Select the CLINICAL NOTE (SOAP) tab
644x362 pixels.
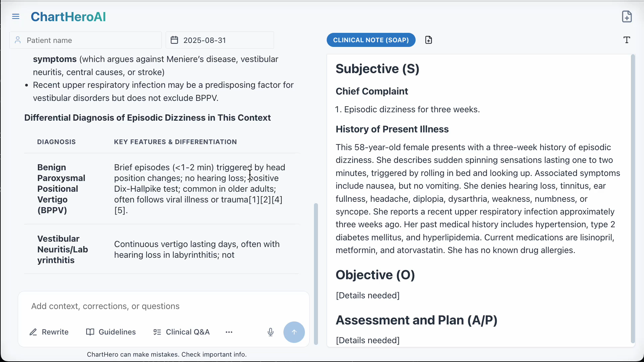click(x=371, y=40)
